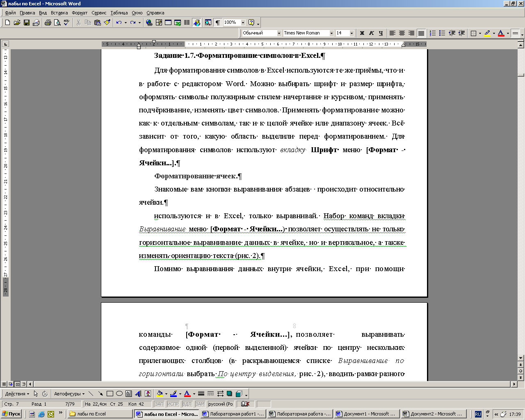Viewport: 525px width, 420px height.
Task: Open the Вставка menu
Action: click(x=59, y=13)
